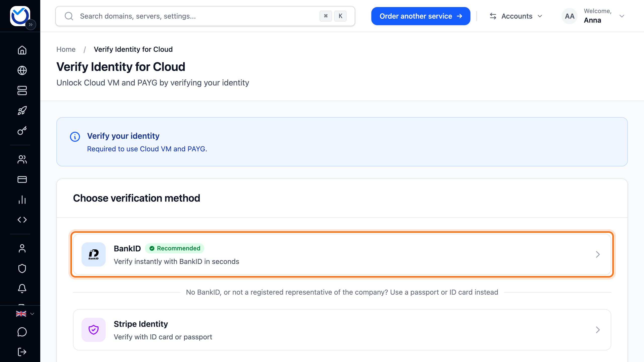Open the chat bubble support icon
Viewport: 644px width, 362px height.
[x=22, y=332]
